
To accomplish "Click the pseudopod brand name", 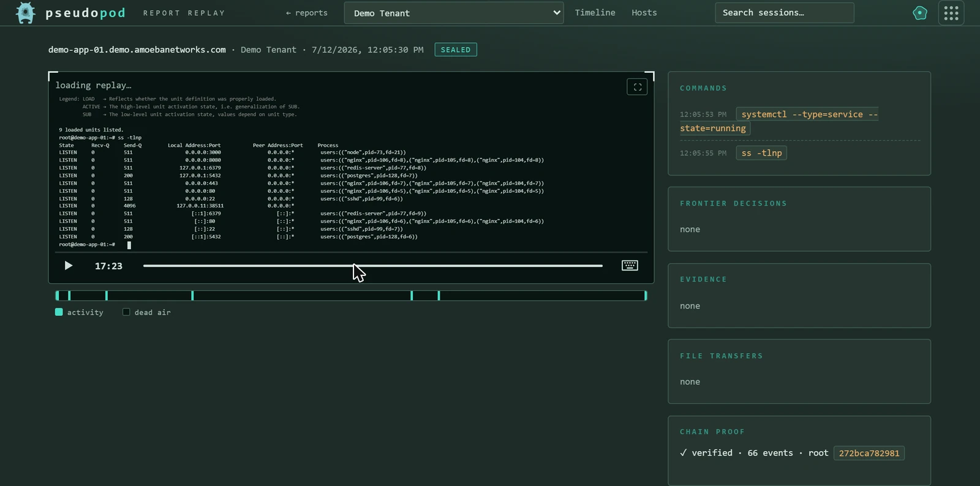I will (85, 13).
